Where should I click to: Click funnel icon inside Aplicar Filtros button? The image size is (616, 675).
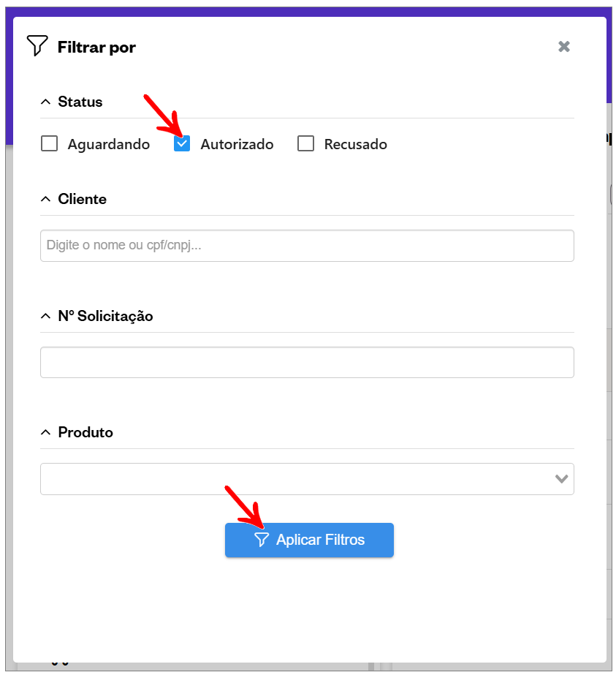[x=262, y=540]
